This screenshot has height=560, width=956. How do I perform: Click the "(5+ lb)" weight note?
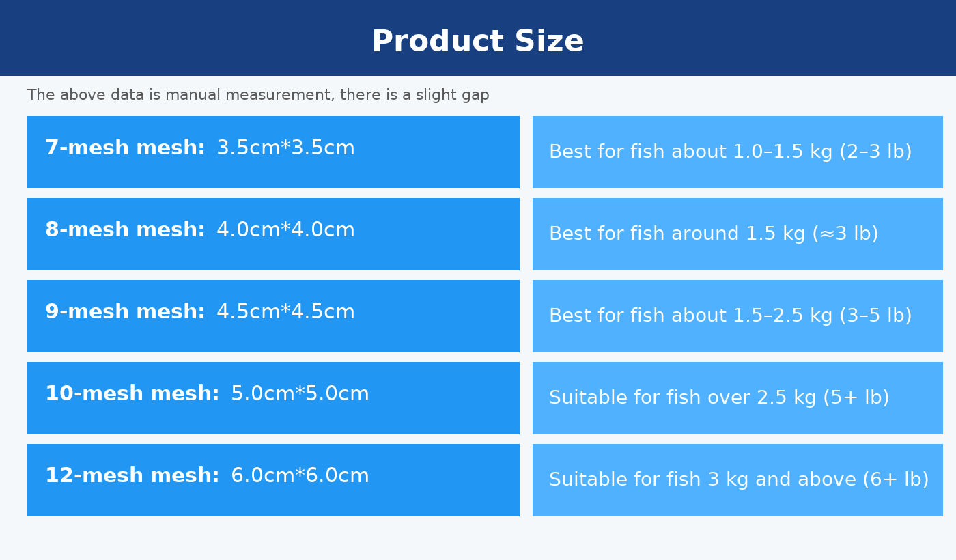point(856,398)
